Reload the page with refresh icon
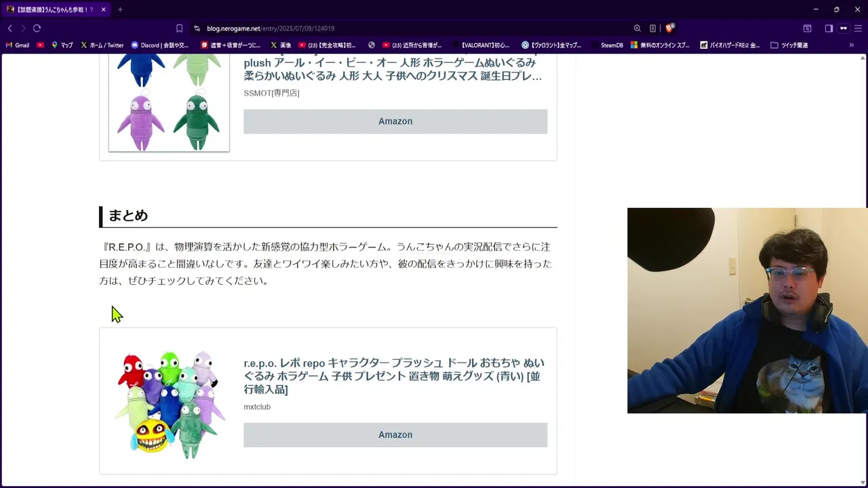 (x=37, y=28)
